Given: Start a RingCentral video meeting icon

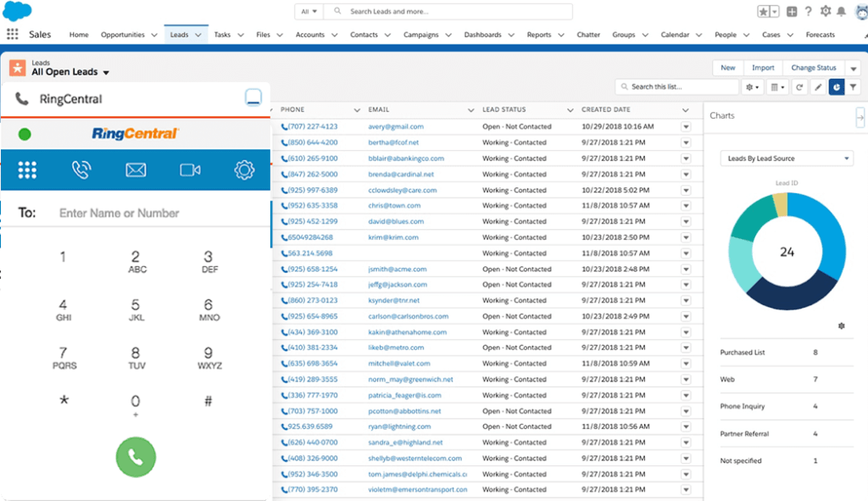Looking at the screenshot, I should click(190, 170).
